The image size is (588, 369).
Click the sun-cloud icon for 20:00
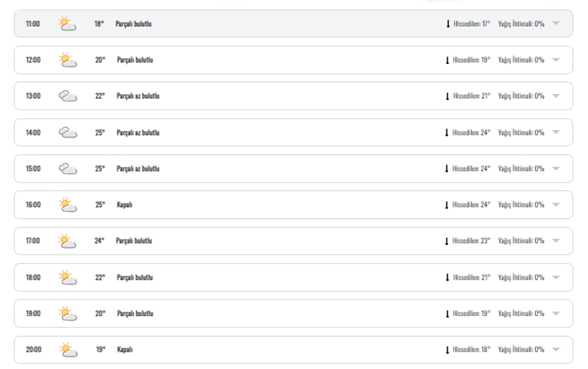click(68, 349)
